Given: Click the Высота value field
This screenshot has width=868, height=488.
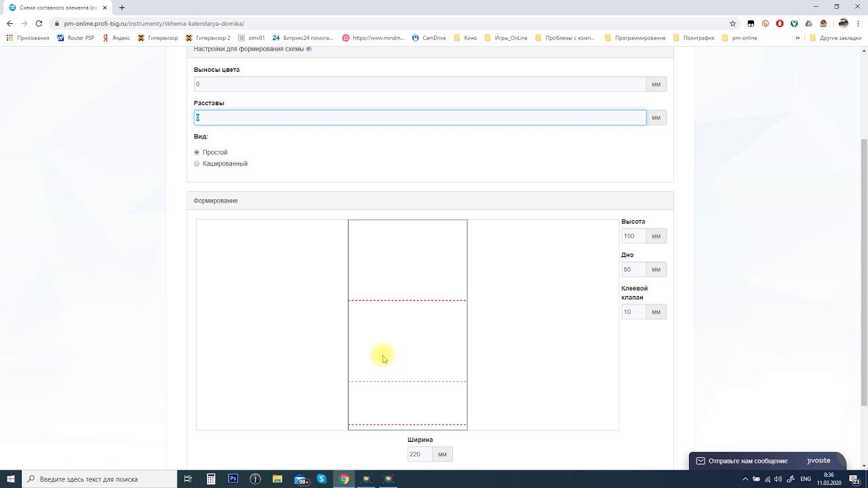Looking at the screenshot, I should (x=633, y=236).
